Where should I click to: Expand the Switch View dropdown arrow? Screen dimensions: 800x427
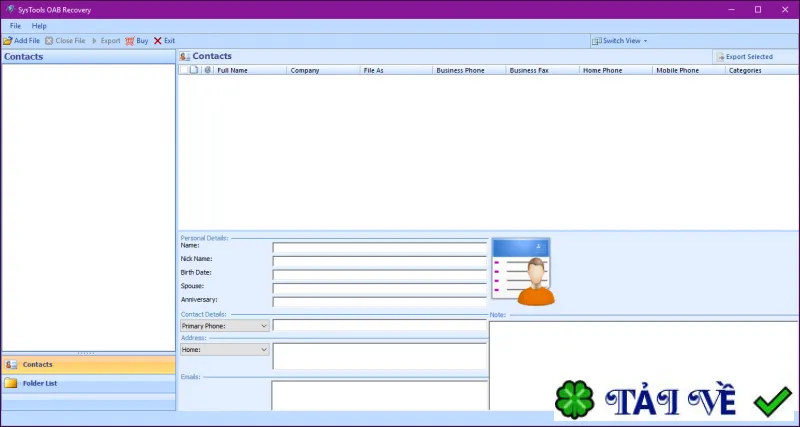pos(645,41)
